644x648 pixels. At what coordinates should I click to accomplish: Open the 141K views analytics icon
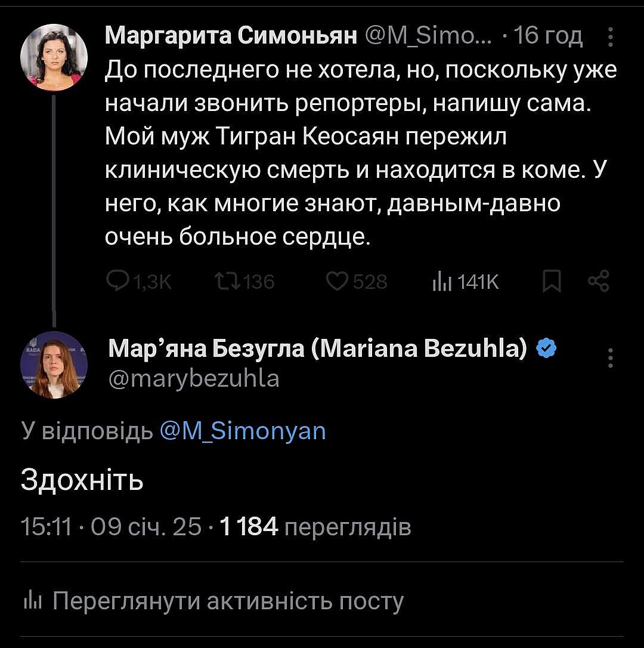point(439,281)
